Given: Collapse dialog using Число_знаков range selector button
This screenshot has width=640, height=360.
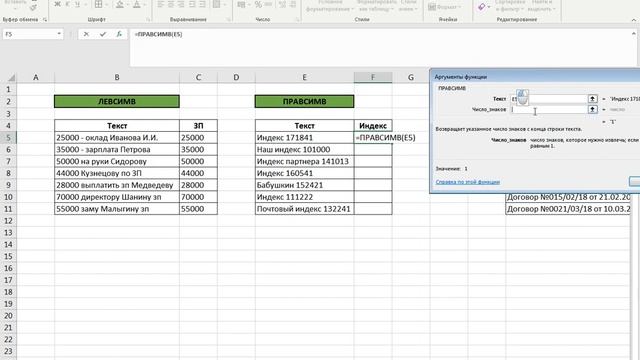Looking at the screenshot, I should tap(592, 109).
